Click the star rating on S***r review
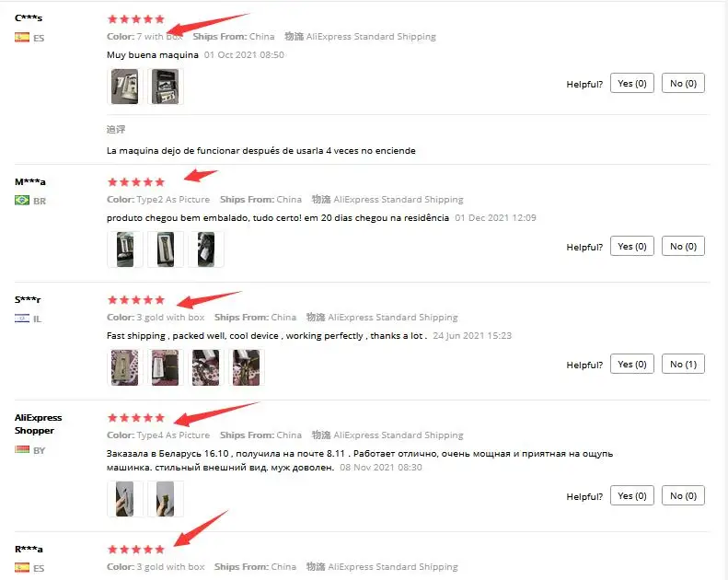 tap(136, 300)
